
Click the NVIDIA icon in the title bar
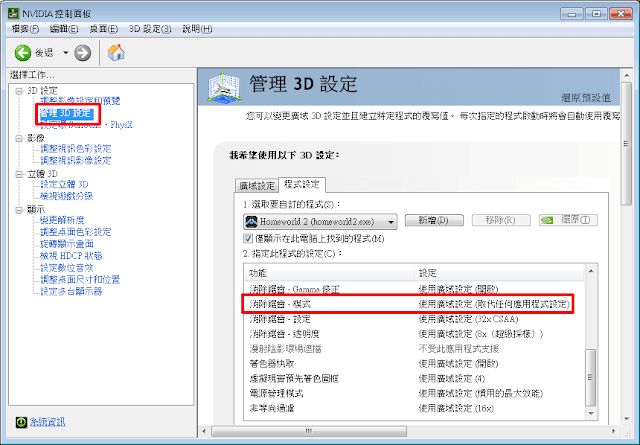[13, 13]
